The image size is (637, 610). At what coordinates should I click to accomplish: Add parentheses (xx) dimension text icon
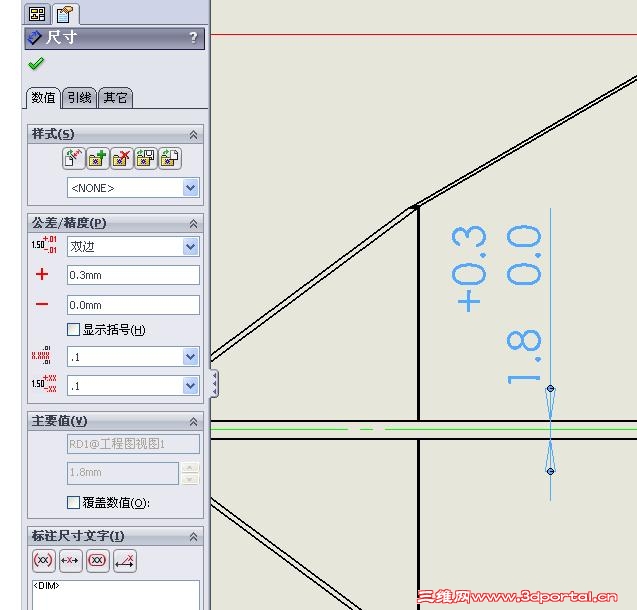pyautogui.click(x=43, y=561)
